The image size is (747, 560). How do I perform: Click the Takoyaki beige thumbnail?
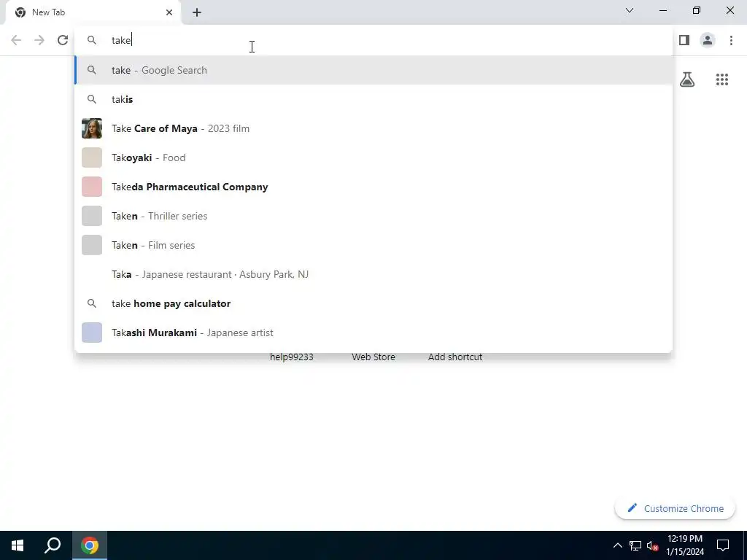tap(92, 157)
